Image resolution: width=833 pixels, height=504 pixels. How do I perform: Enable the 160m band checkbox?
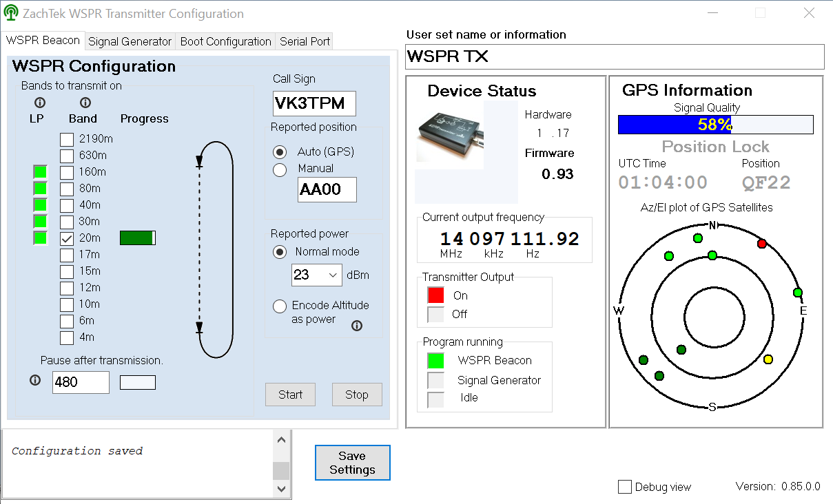67,172
